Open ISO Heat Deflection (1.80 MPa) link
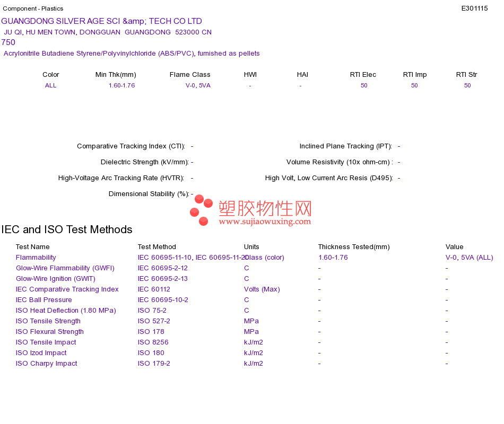 66,311
